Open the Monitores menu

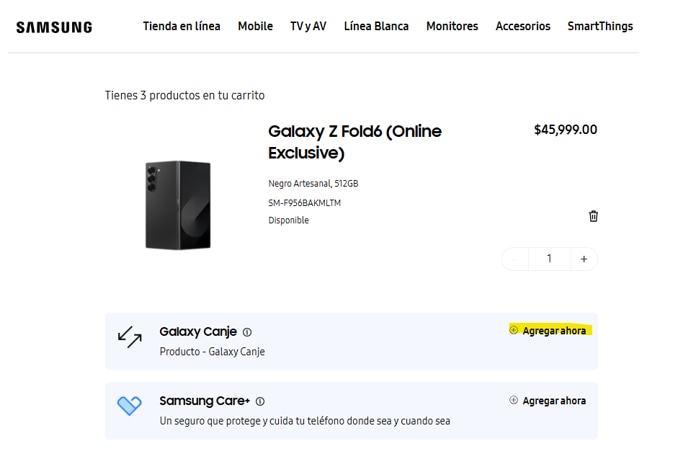coord(452,27)
